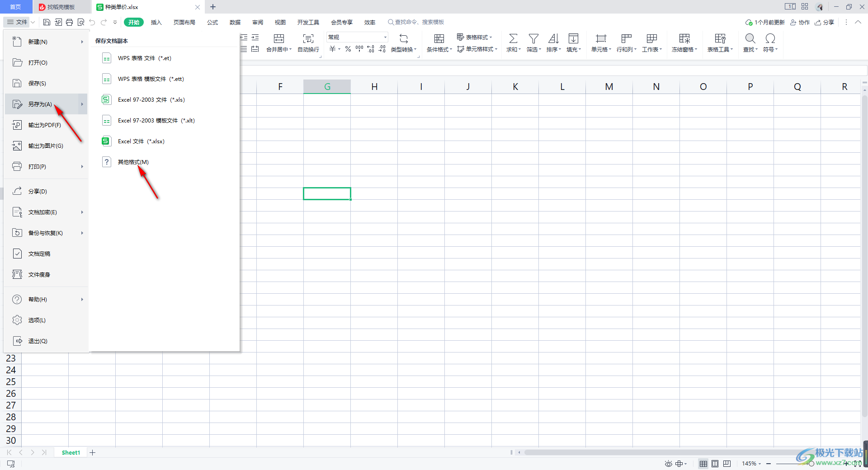Viewport: 868px width, 470px height.
Task: Click the zoom out minus button
Action: (769, 464)
